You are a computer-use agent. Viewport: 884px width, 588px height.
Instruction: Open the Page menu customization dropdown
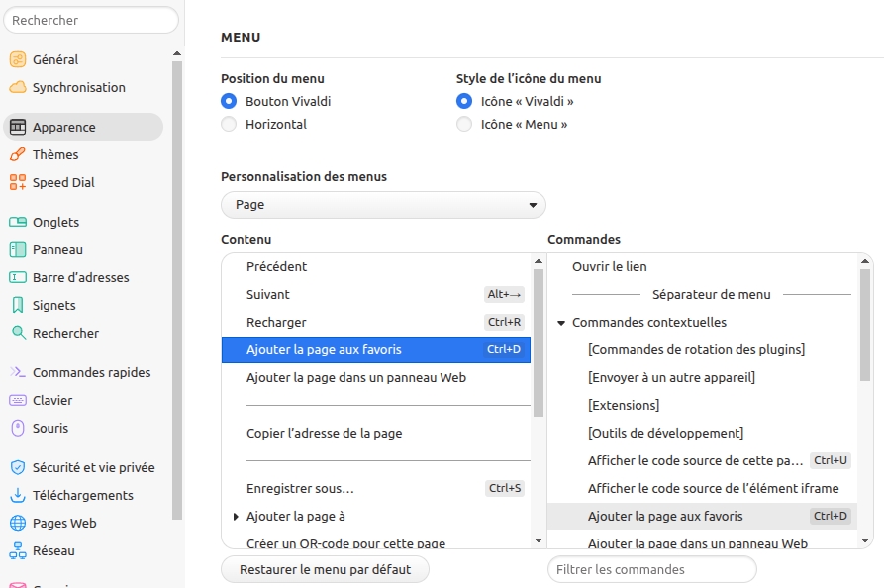383,205
